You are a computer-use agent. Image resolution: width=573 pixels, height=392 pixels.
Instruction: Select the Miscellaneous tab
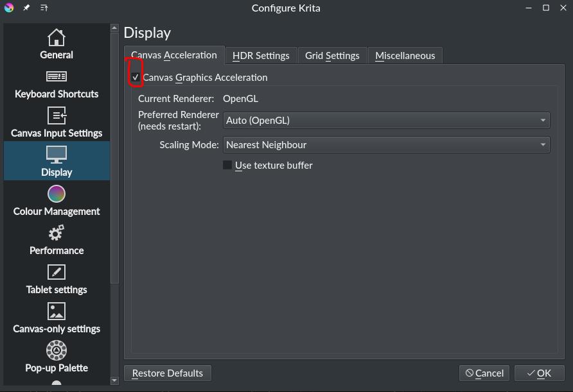[405, 55]
